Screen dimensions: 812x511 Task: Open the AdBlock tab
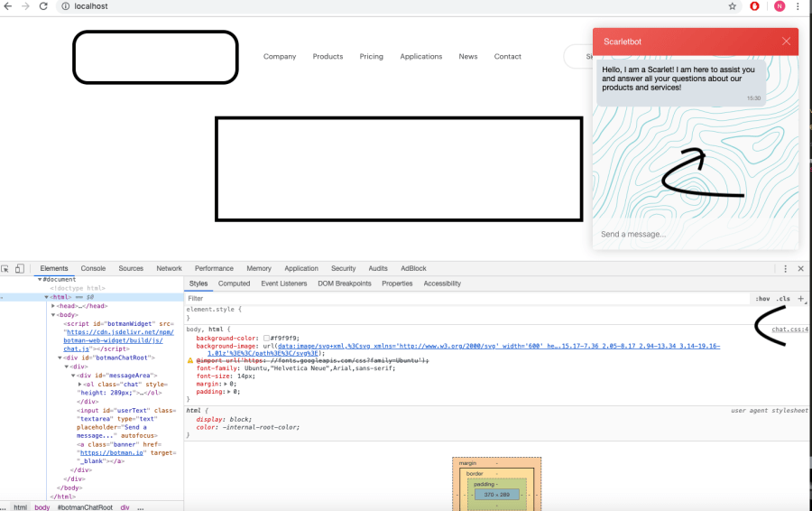[x=414, y=268]
